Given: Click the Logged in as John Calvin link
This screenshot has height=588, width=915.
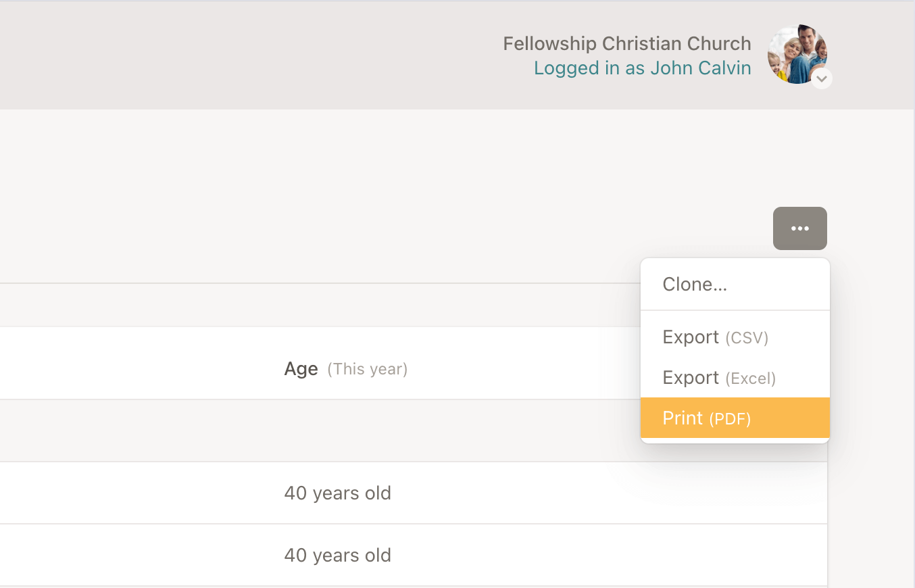Looking at the screenshot, I should pos(642,68).
